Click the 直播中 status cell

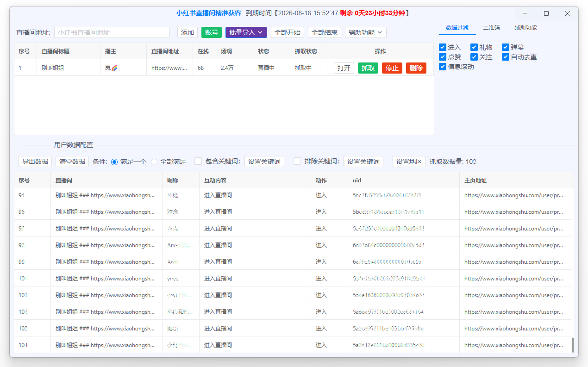(x=271, y=68)
